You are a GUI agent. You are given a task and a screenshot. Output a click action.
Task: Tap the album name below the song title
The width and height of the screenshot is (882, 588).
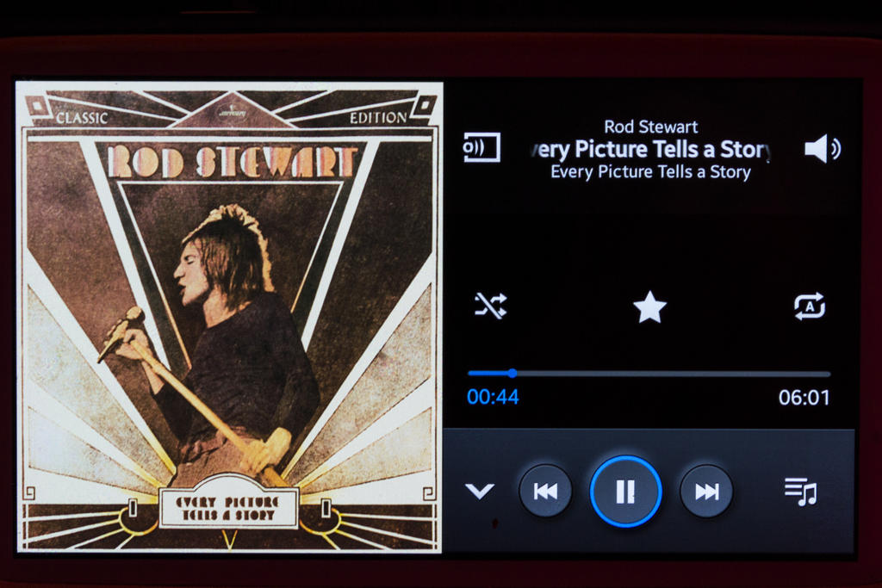click(651, 172)
